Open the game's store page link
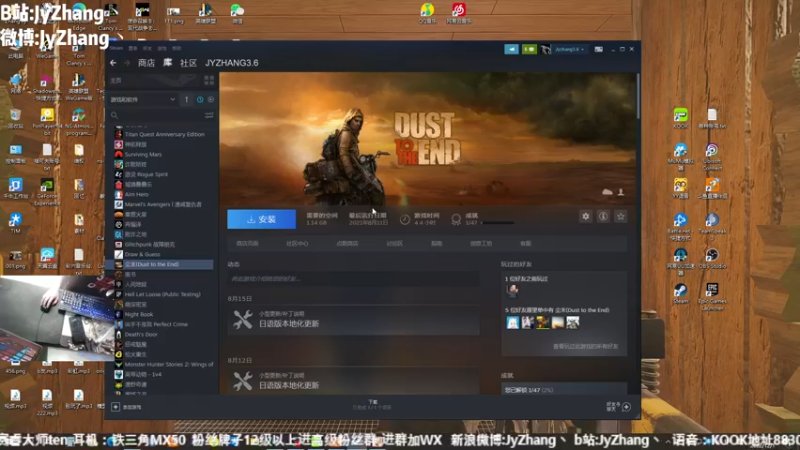800x450 pixels. pos(247,243)
